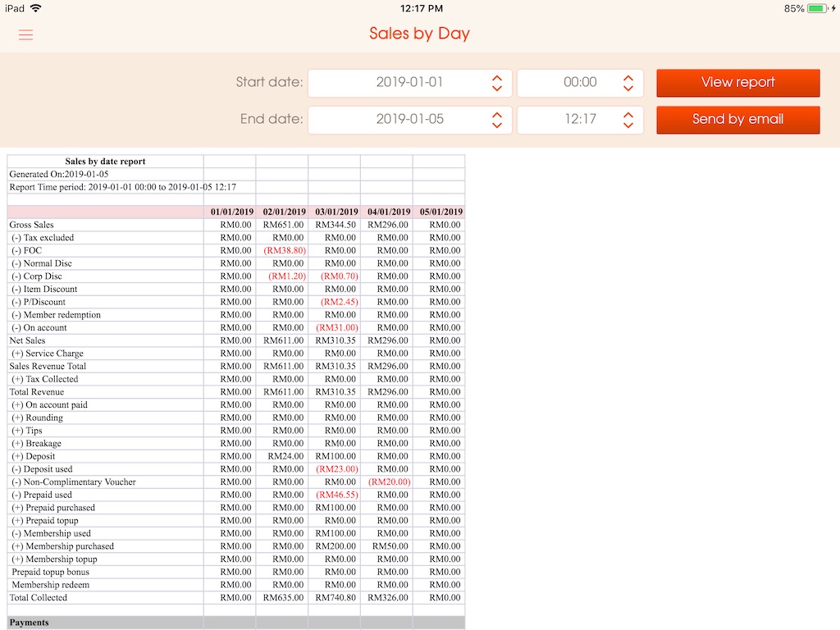Open the end time picker 12:17
840x630 pixels.
[580, 120]
